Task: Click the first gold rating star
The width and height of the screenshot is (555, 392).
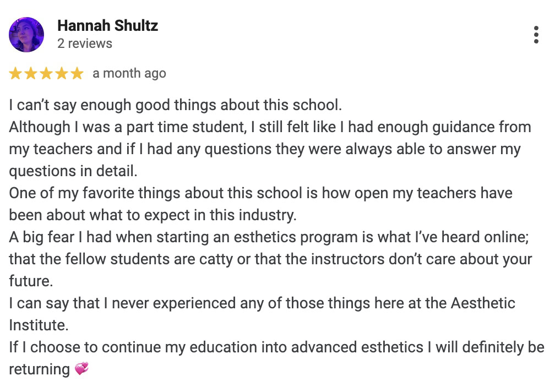Action: click(15, 74)
